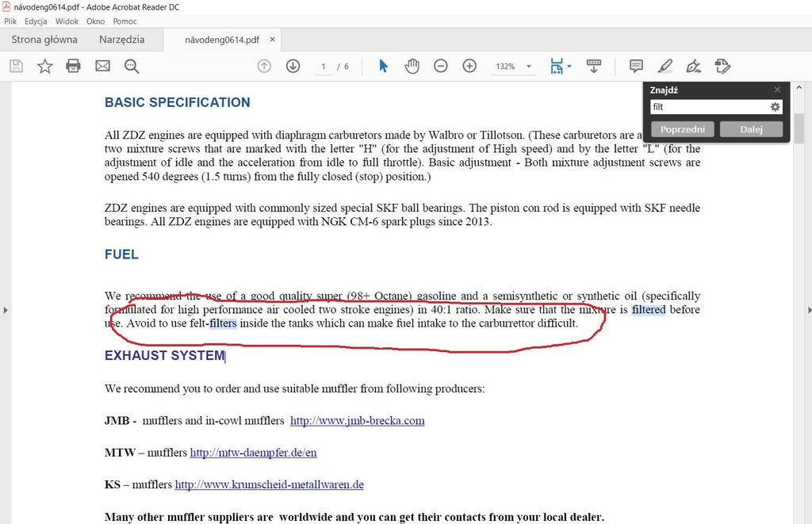Select the highlighter pen tool

point(665,66)
